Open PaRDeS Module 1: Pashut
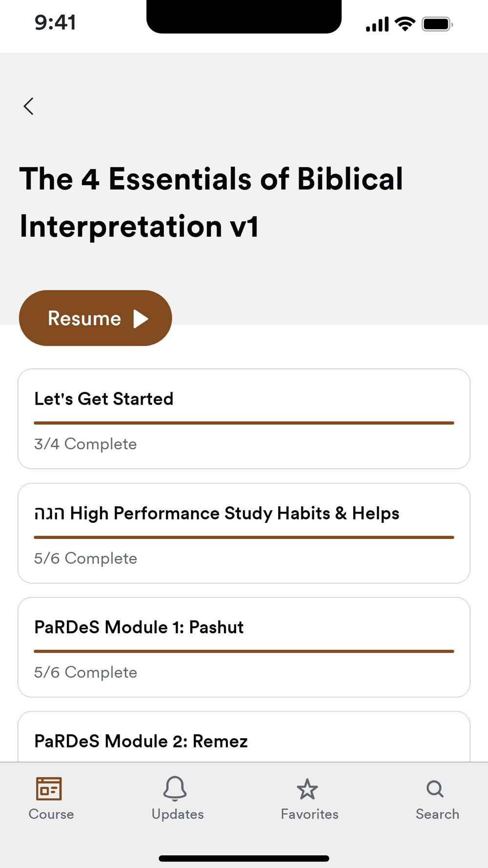488x868 pixels. [x=139, y=627]
